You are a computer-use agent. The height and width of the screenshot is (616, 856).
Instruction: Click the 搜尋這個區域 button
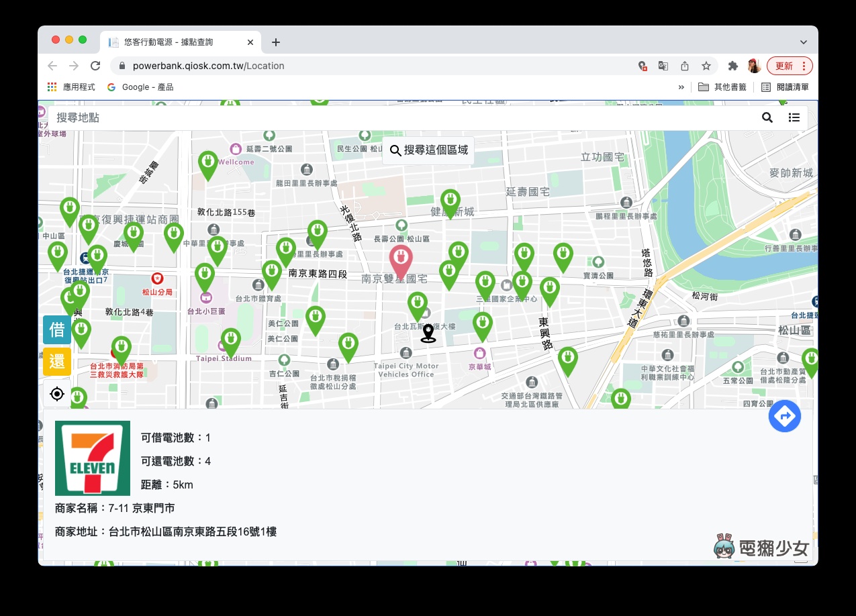click(428, 150)
